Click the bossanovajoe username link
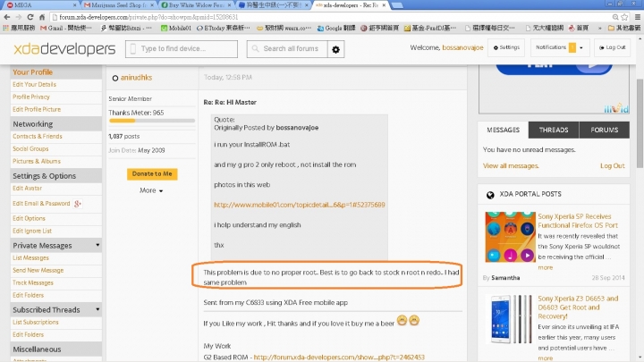 point(462,47)
